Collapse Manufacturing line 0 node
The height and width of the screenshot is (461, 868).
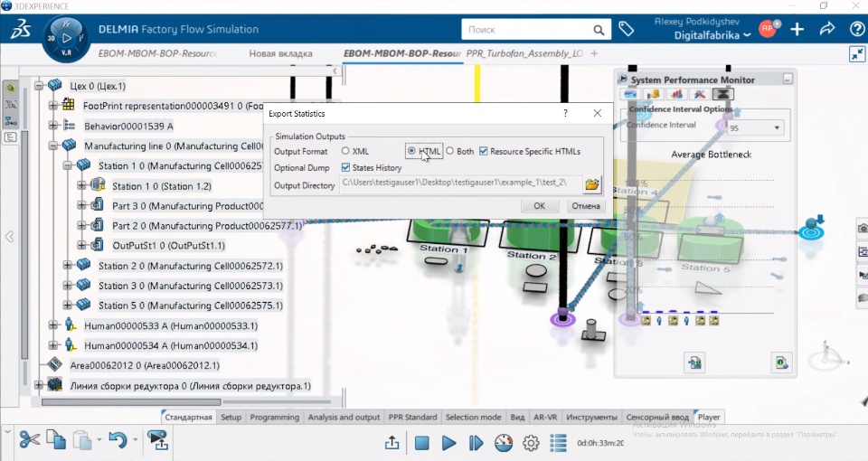tap(52, 146)
